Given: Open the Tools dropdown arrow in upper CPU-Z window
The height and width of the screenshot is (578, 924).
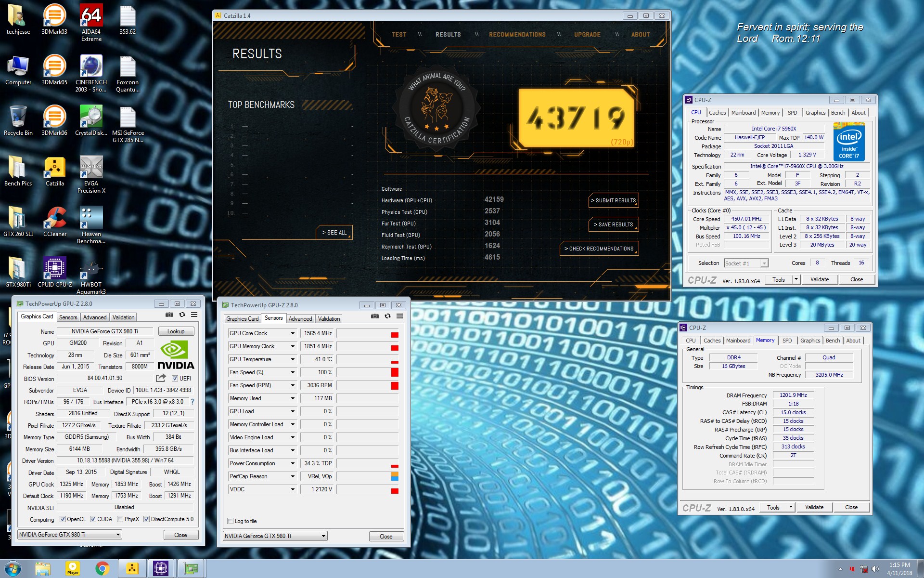Looking at the screenshot, I should pyautogui.click(x=796, y=279).
